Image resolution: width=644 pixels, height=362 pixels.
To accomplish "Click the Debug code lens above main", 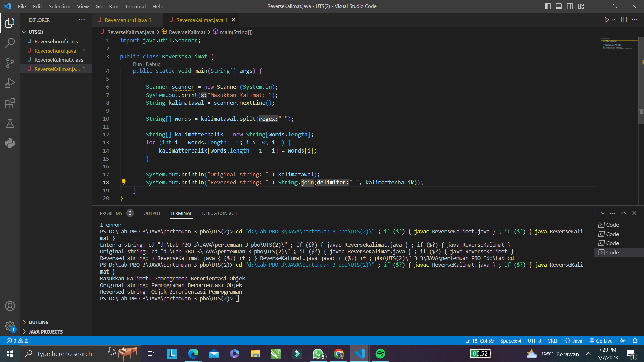I will point(153,64).
